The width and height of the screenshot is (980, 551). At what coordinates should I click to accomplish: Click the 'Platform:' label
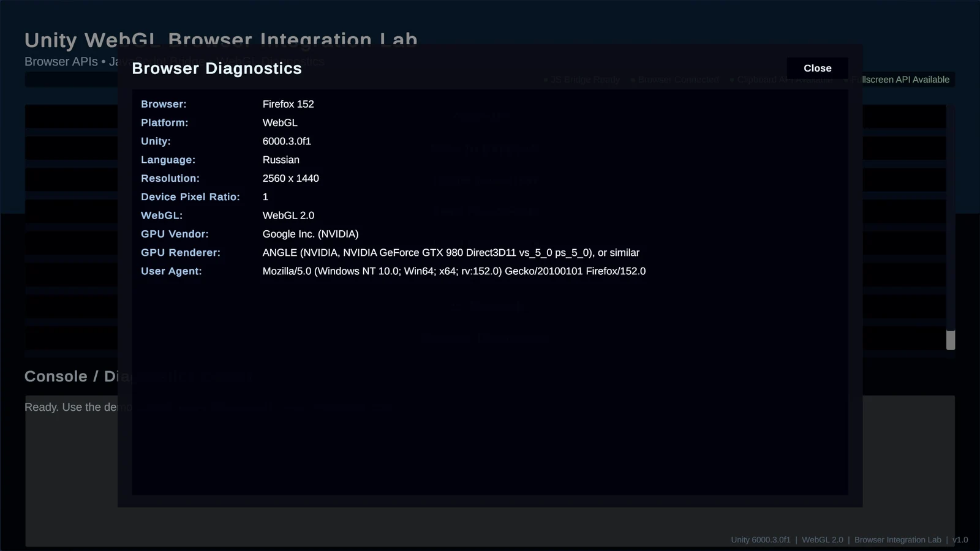[x=165, y=122]
